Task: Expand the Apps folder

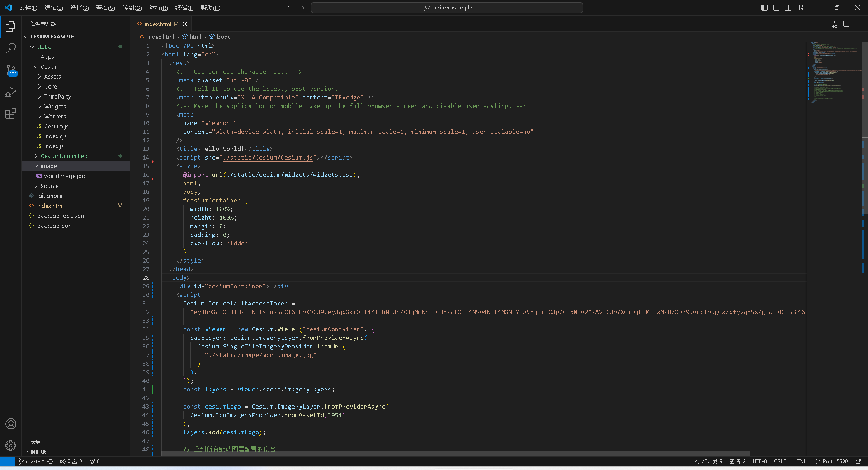Action: click(75, 56)
